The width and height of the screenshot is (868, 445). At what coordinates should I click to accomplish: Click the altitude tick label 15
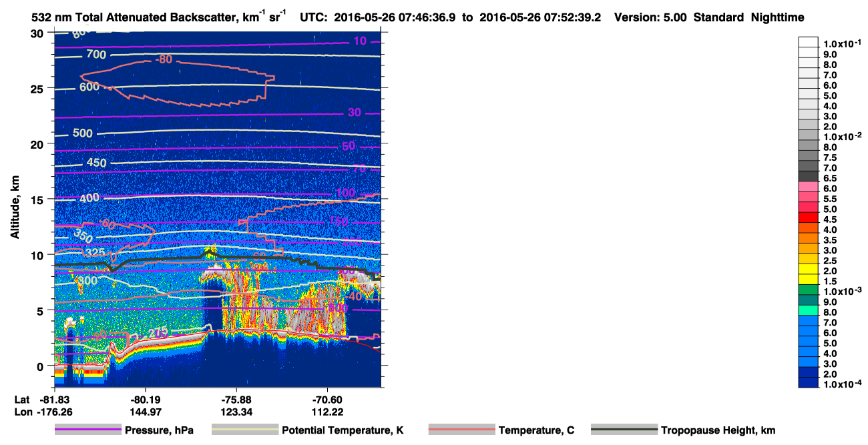pyautogui.click(x=38, y=199)
